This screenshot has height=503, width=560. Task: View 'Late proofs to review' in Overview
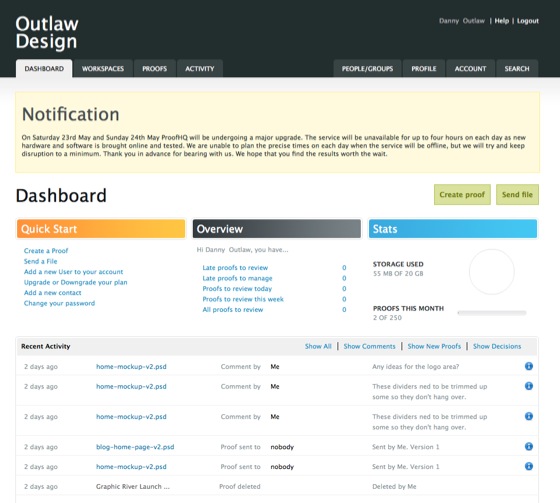click(x=235, y=268)
